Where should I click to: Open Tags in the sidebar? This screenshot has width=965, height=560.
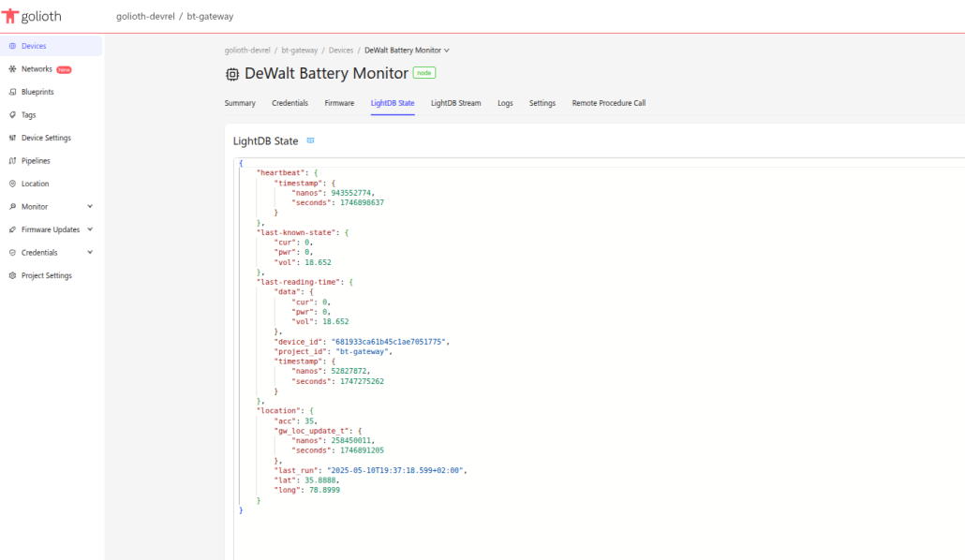pyautogui.click(x=52, y=115)
